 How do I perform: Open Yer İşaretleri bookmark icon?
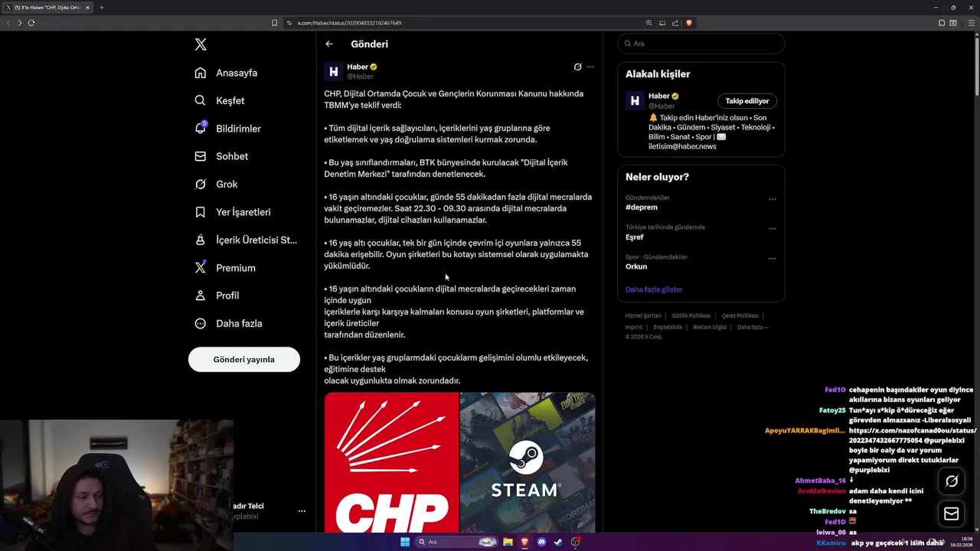[200, 212]
